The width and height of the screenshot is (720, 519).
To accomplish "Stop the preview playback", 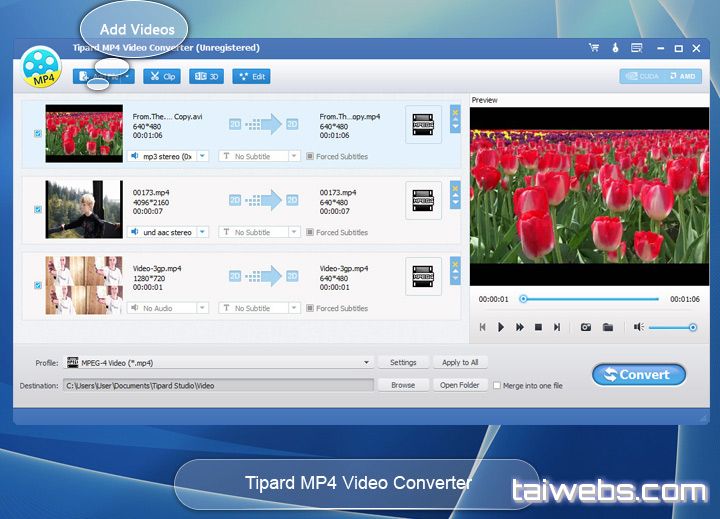I will 538,327.
